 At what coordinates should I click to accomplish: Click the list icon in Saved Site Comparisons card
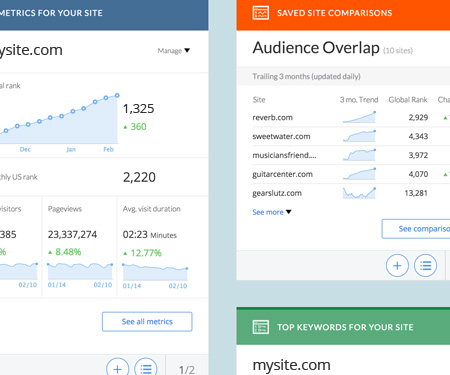pyautogui.click(x=425, y=266)
